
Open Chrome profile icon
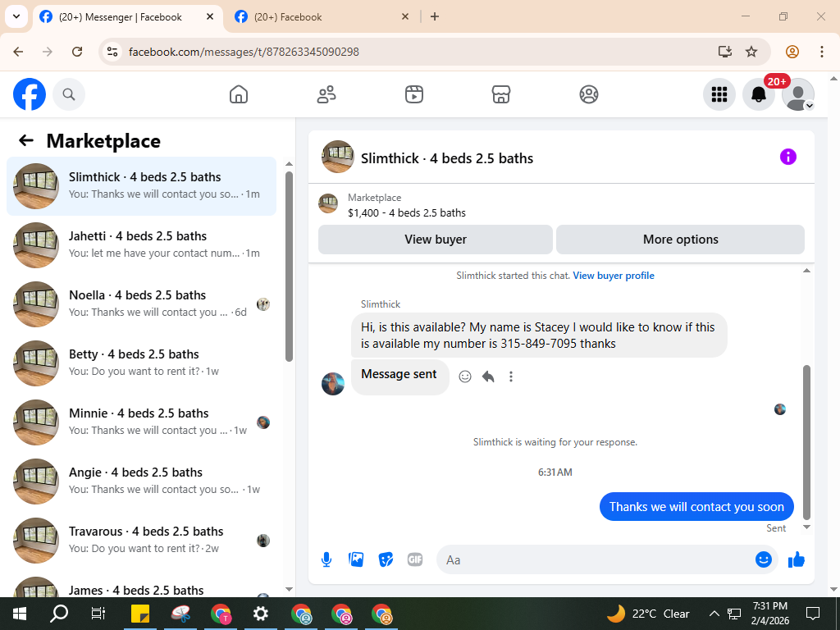pos(792,52)
